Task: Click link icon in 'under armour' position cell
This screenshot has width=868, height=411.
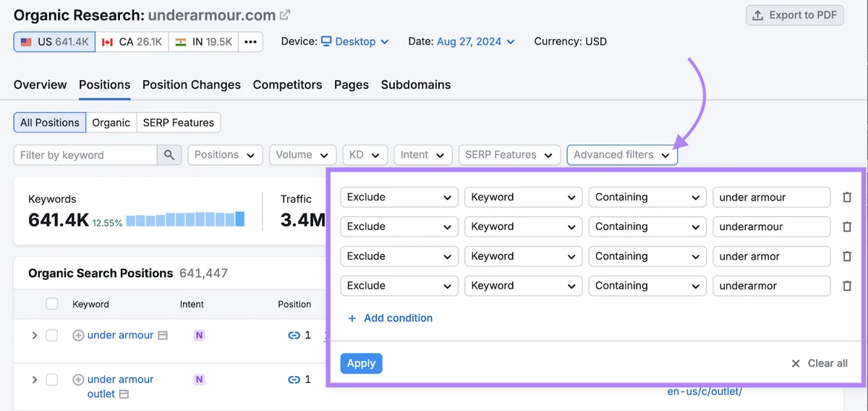Action: click(x=294, y=335)
